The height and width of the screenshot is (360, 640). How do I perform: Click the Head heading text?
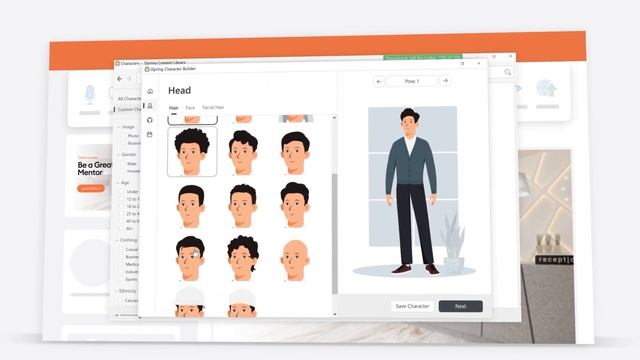[x=179, y=90]
